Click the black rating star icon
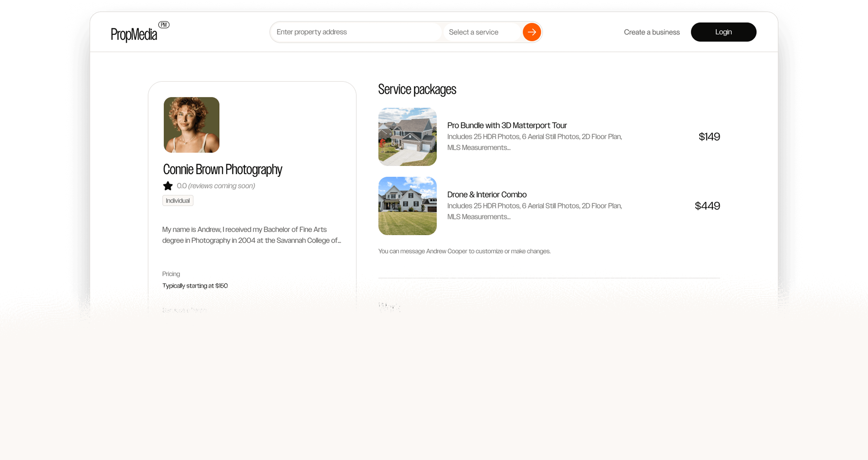The width and height of the screenshot is (868, 460). click(x=168, y=186)
